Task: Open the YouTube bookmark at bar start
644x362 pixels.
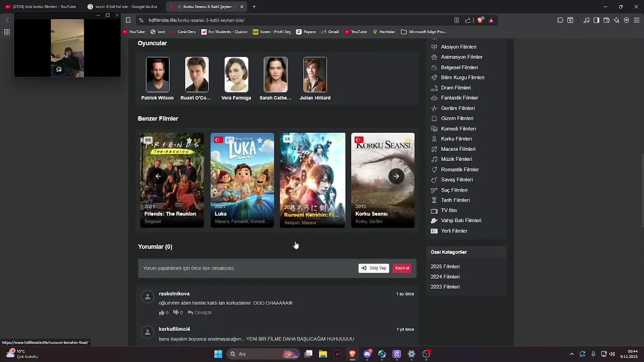Action: [133, 32]
